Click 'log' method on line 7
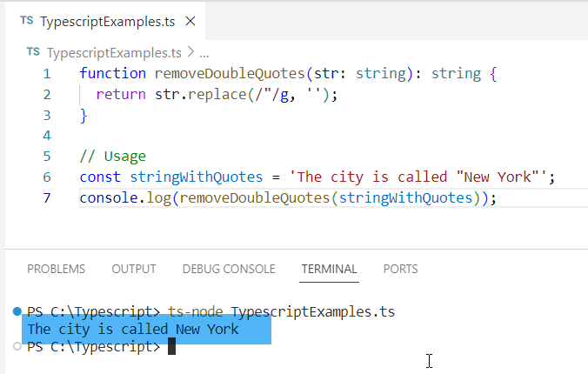 pos(158,197)
